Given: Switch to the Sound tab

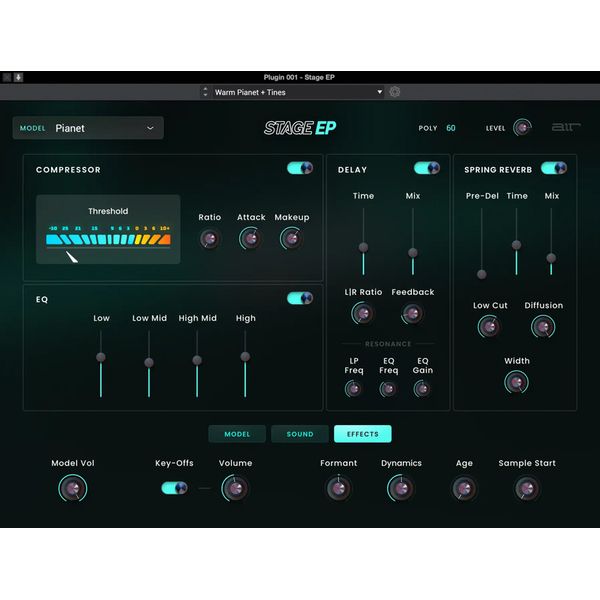Looking at the screenshot, I should [300, 434].
